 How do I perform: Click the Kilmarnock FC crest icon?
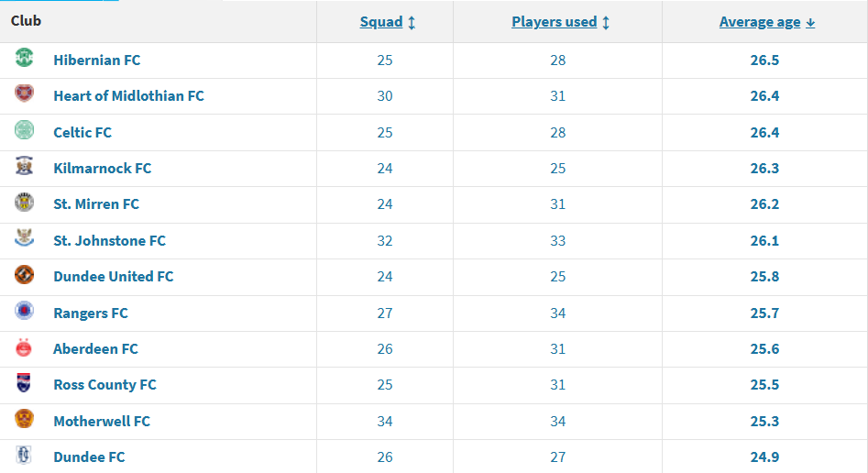[24, 166]
